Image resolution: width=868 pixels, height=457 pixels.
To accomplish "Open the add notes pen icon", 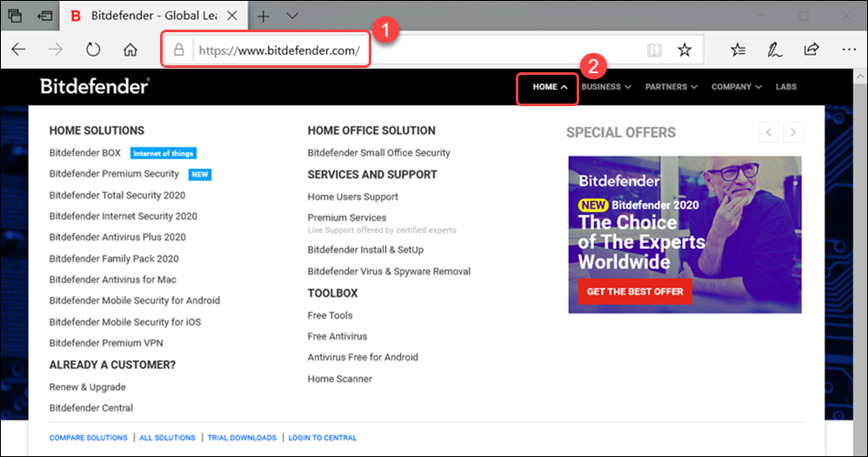I will [x=774, y=50].
